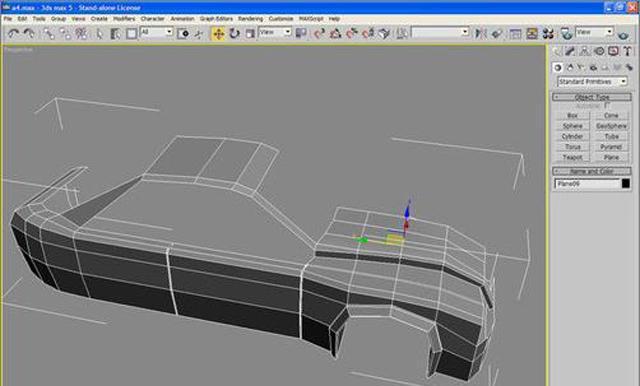Select the Move tool in toolbar
The width and height of the screenshot is (640, 386).
click(218, 33)
